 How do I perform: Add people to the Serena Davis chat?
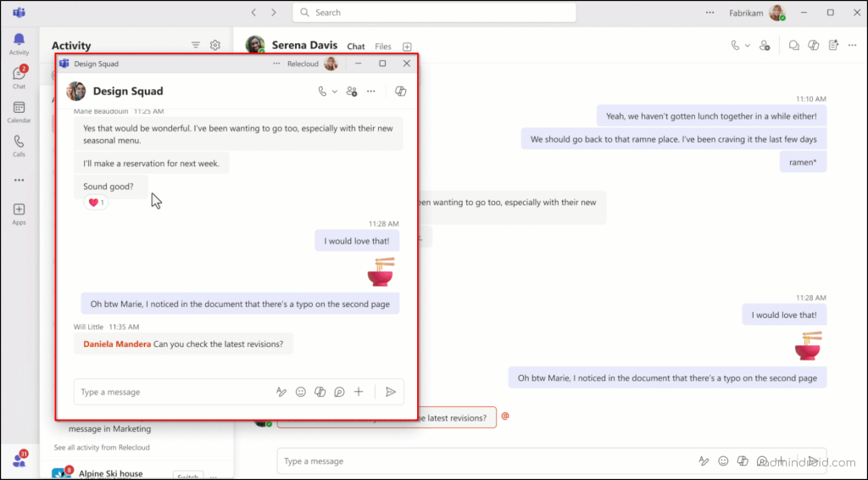click(x=765, y=46)
